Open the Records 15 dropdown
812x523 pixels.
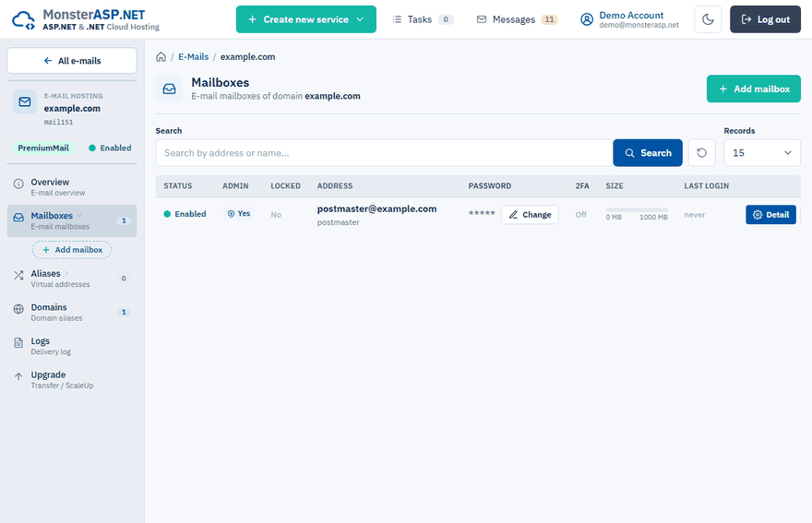click(762, 153)
